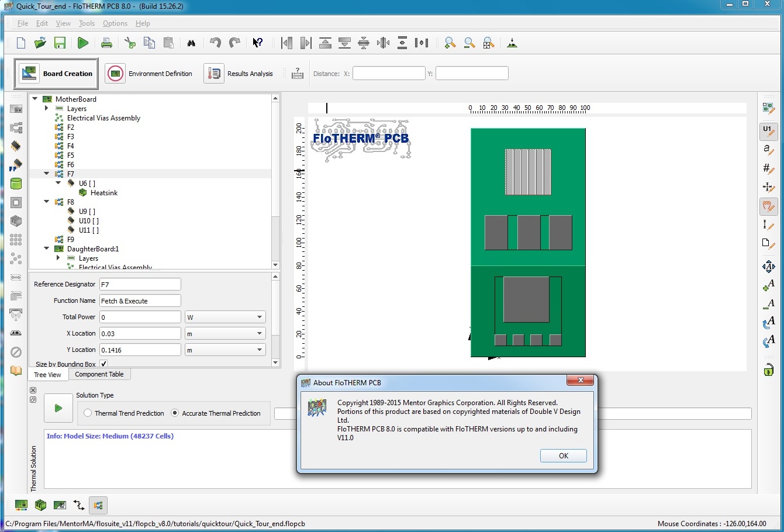Toggle the # annotation tool

click(768, 168)
